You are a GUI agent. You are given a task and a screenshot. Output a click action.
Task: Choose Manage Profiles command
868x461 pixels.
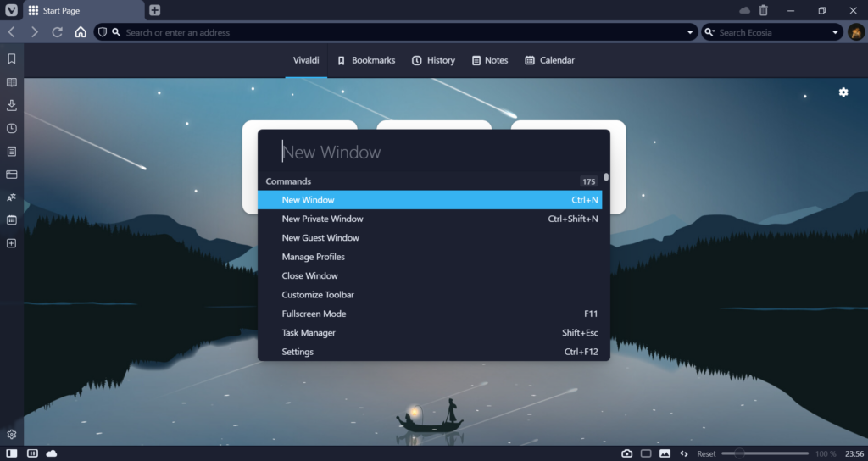430,257
